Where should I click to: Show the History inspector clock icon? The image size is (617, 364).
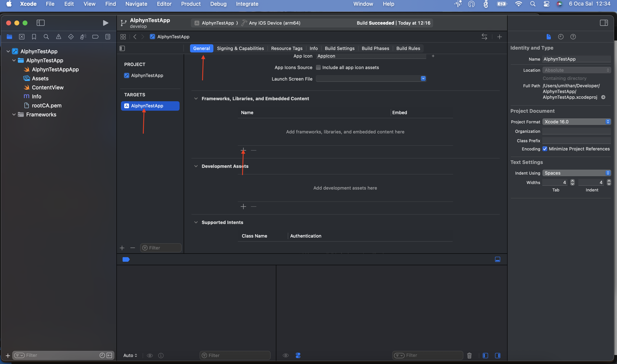(561, 37)
